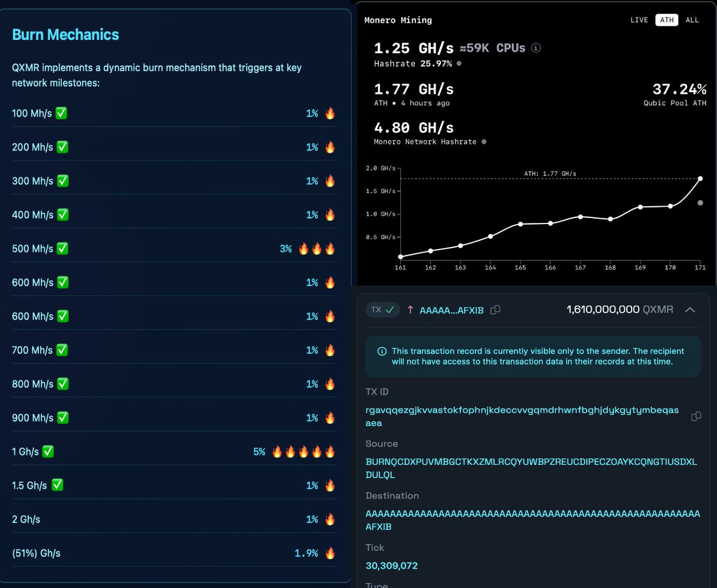717x588 pixels.
Task: Click the TX confirmed checkmark badge
Action: 383,310
